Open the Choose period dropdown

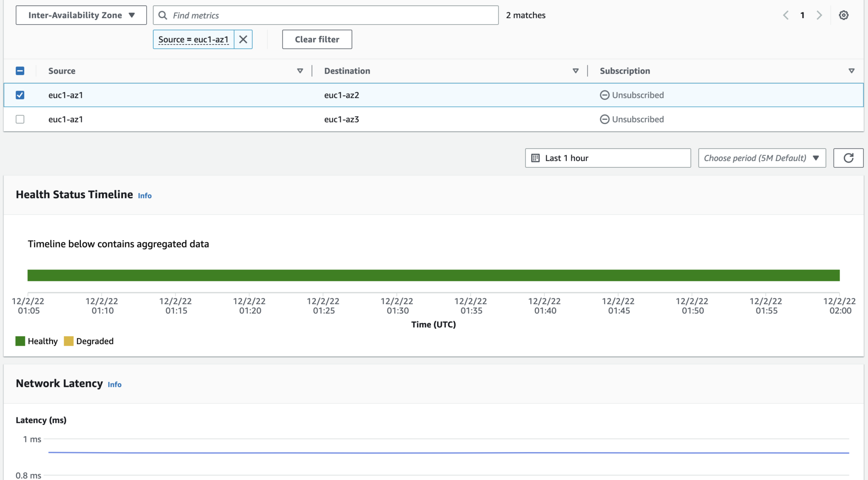point(762,158)
